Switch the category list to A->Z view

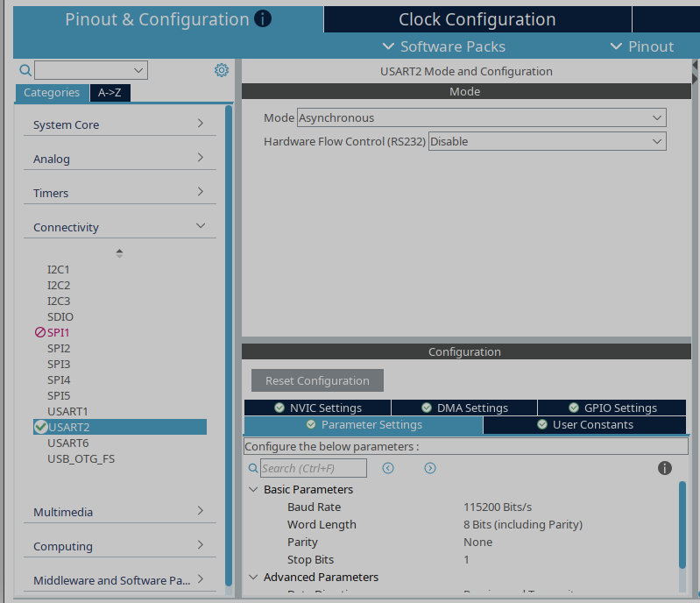[x=110, y=93]
